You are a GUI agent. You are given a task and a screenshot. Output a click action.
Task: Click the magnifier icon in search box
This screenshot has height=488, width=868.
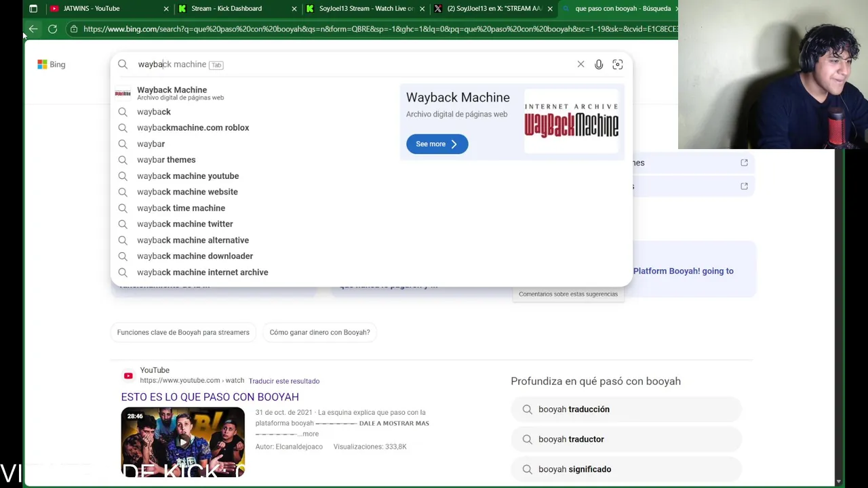[123, 64]
